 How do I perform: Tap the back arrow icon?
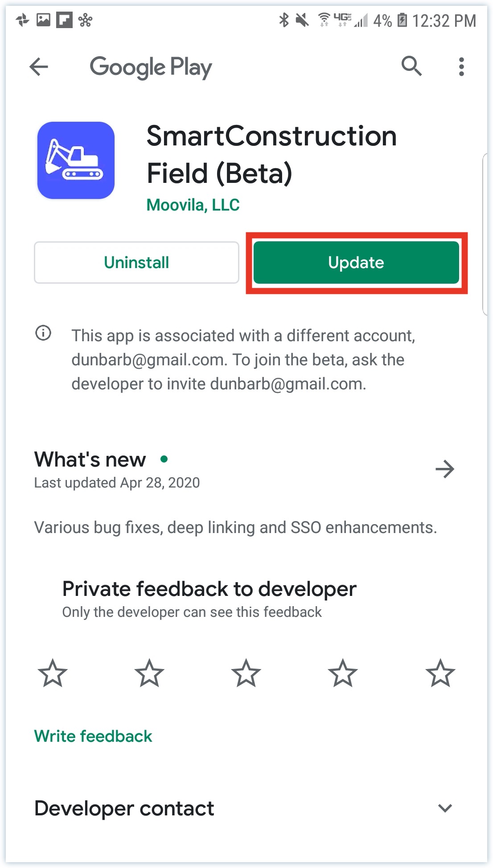pos(39,67)
